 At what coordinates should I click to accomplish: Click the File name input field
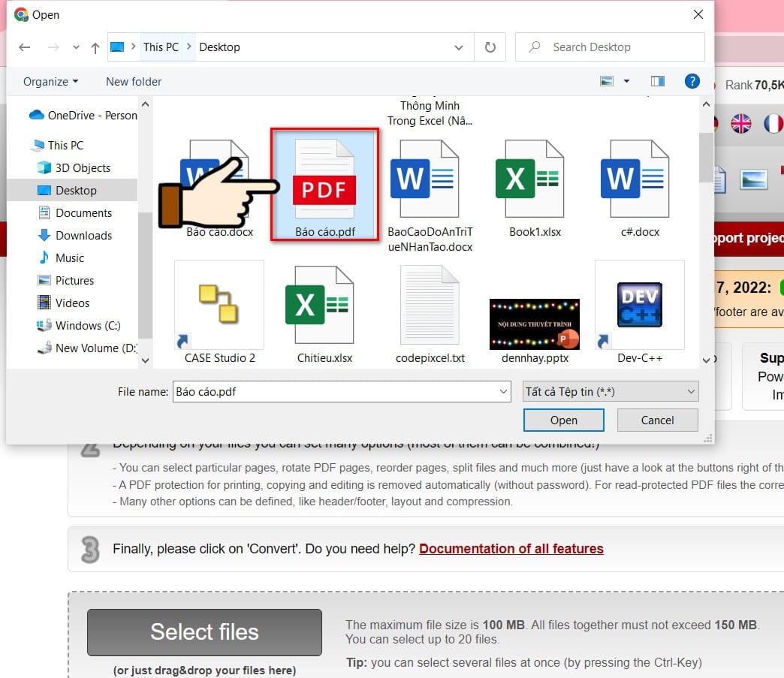click(x=342, y=391)
